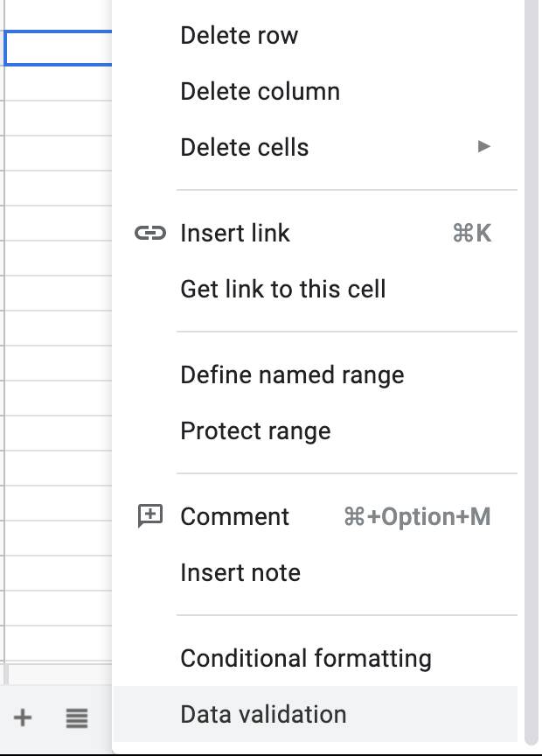Screen dimensions: 542x756
Task: Select Data validation menu item
Action: 316,715
